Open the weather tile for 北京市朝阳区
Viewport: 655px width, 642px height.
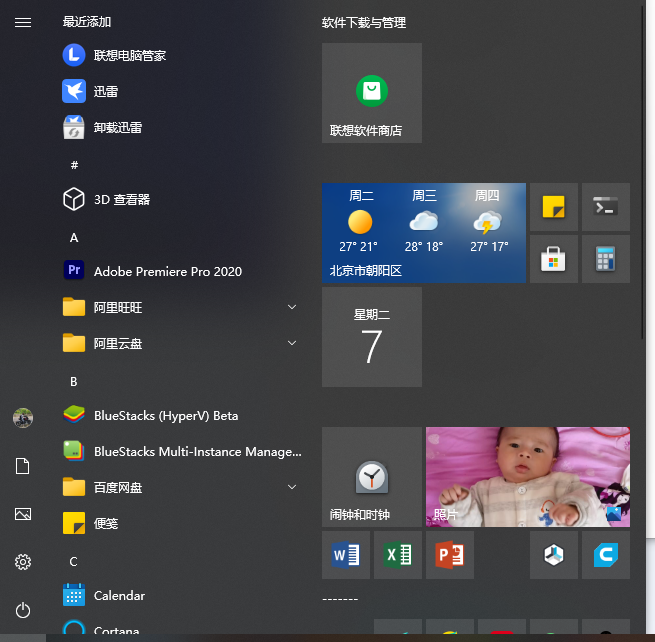click(x=424, y=233)
